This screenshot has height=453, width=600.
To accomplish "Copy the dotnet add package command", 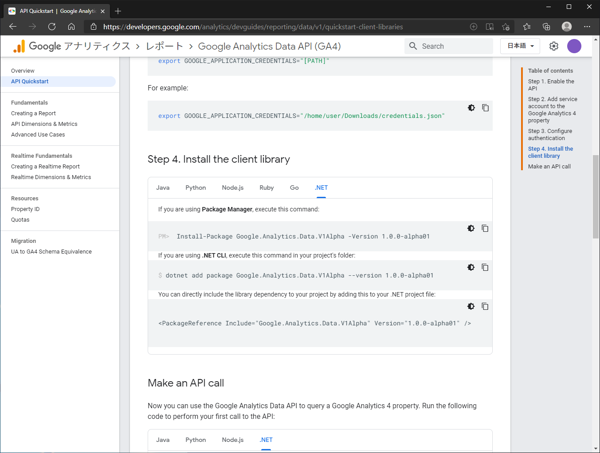I will pyautogui.click(x=485, y=267).
